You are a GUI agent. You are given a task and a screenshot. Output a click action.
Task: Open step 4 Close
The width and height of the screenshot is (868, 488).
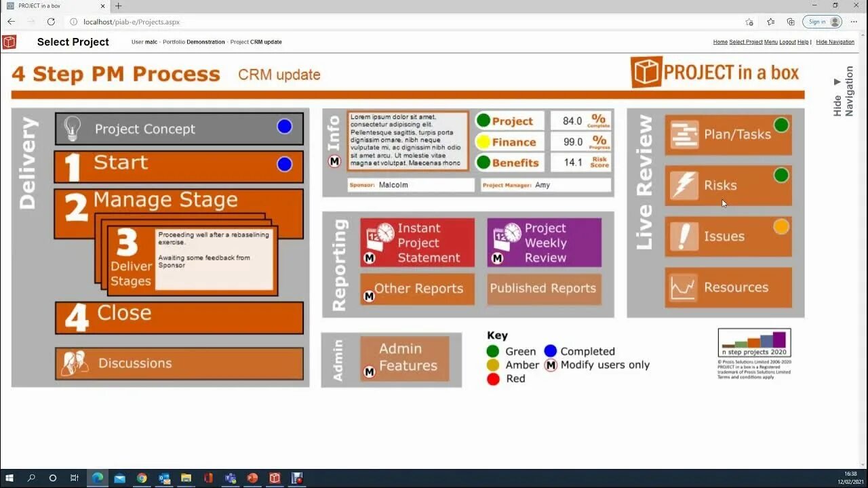click(x=179, y=317)
